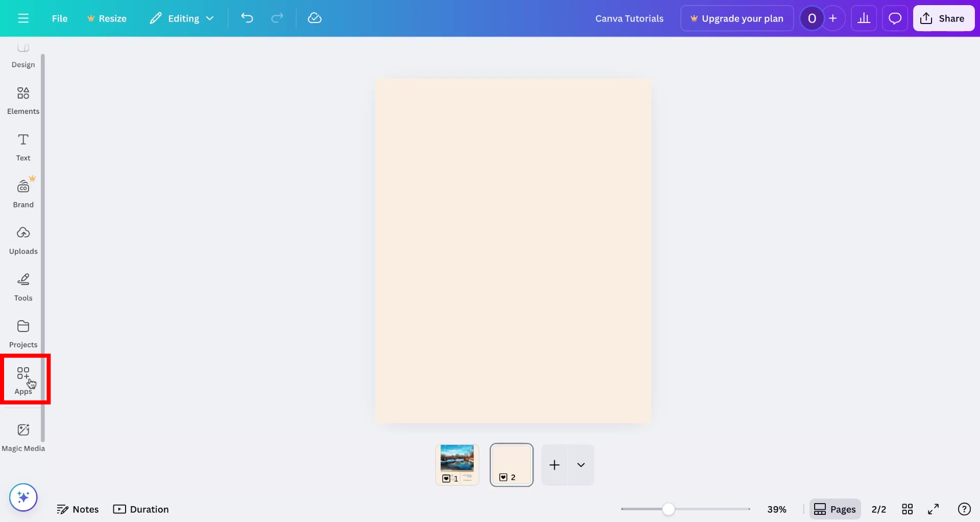Open the main hamburger menu
This screenshot has width=980, height=522.
(23, 18)
